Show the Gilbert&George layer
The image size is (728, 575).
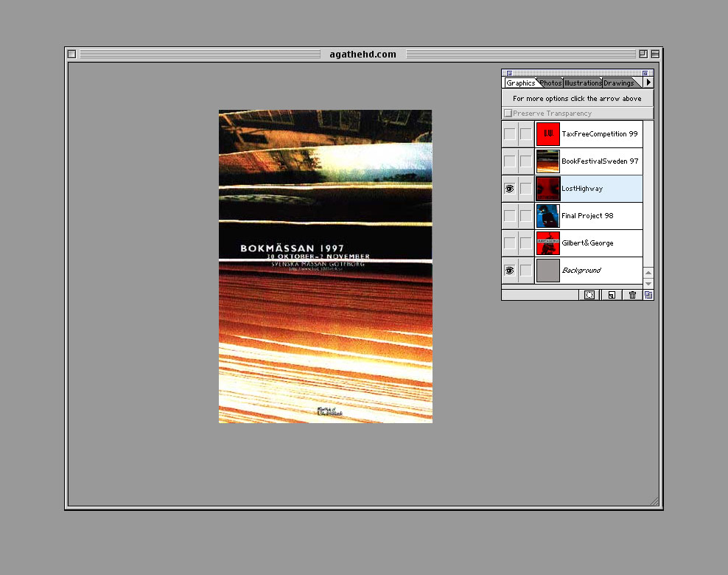[509, 243]
